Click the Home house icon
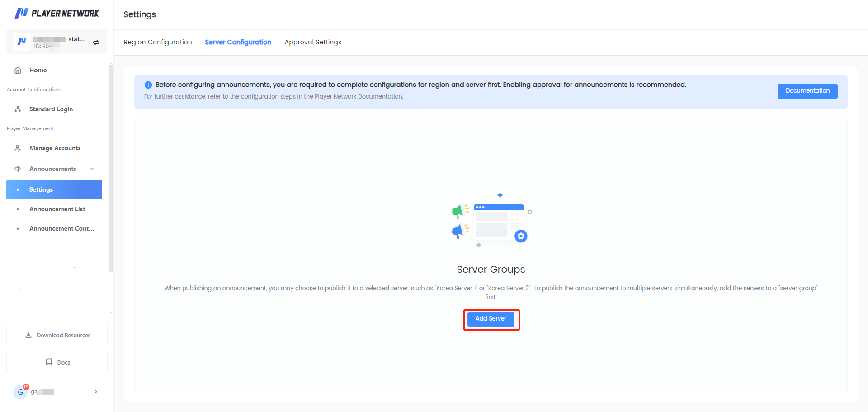This screenshot has width=868, height=412. (18, 70)
